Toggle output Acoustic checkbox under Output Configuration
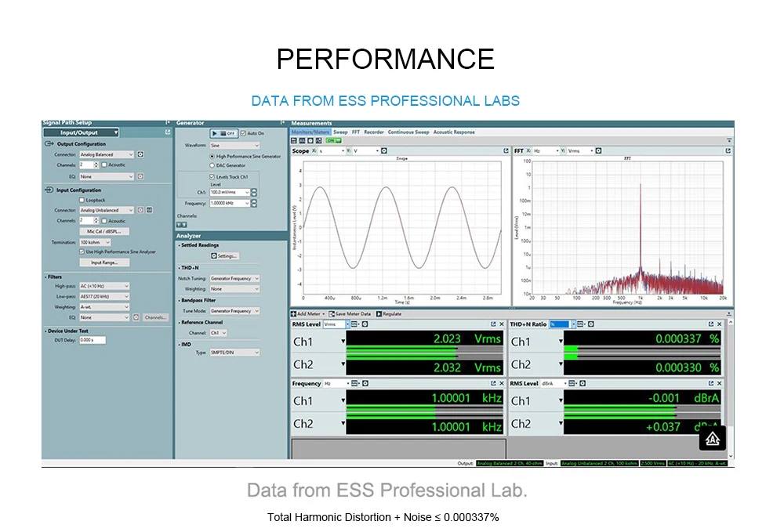Image resolution: width=784 pixels, height=532 pixels. (104, 165)
